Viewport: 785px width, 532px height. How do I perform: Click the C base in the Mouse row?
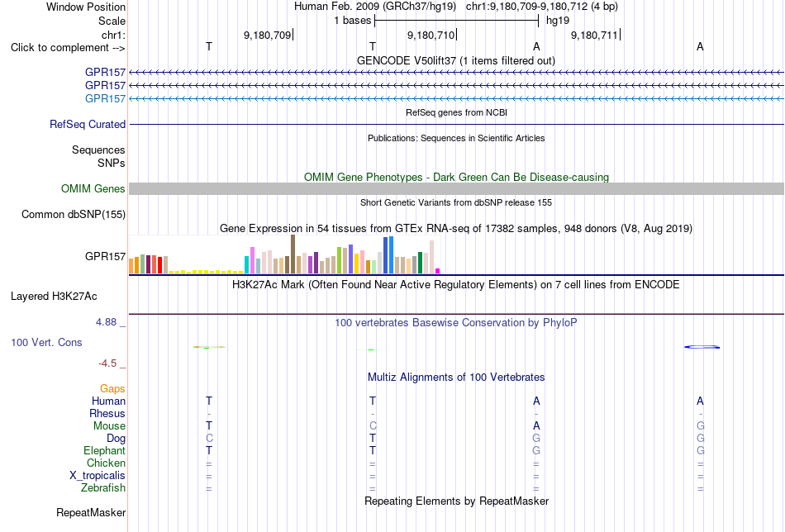(373, 426)
